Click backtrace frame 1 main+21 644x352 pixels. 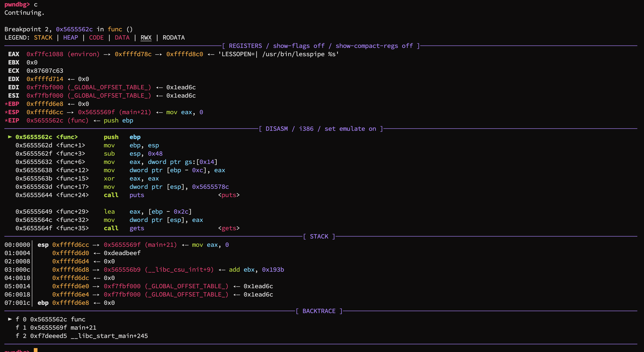[x=56, y=328]
